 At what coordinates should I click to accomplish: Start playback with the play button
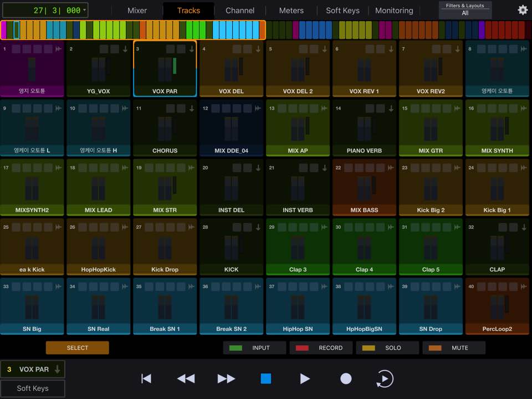(305, 378)
